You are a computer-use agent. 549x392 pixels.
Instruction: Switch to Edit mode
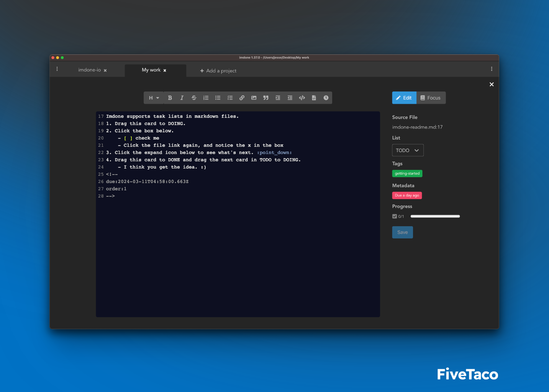[404, 98]
